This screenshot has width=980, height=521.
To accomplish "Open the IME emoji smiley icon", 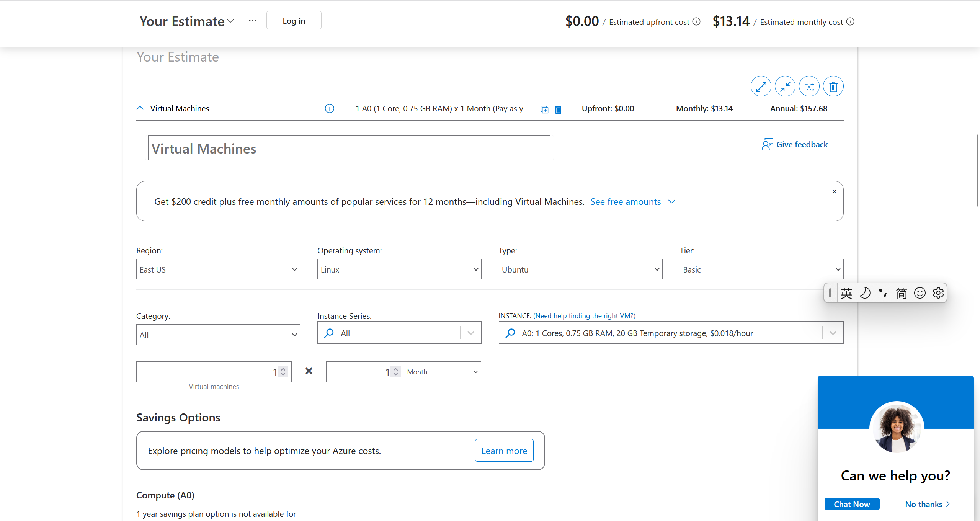I will (920, 293).
